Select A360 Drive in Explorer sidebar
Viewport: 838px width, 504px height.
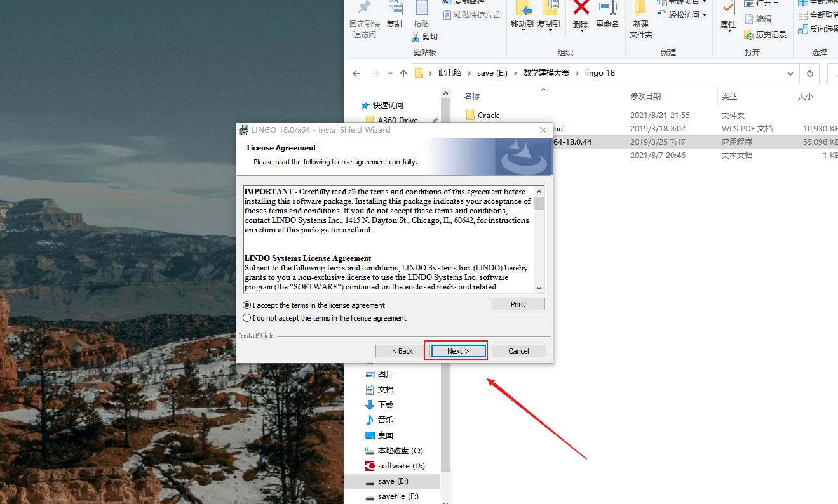tap(398, 120)
